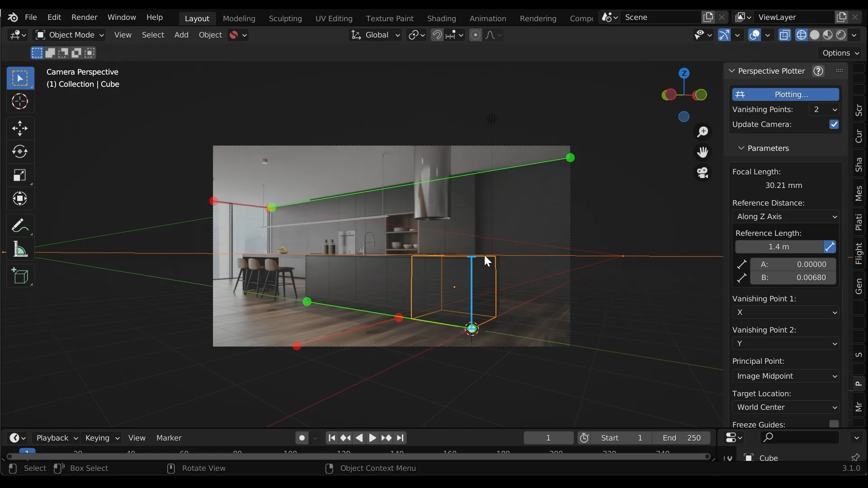Open Reference Distance axis dropdown
868x488 pixels.
coord(784,216)
